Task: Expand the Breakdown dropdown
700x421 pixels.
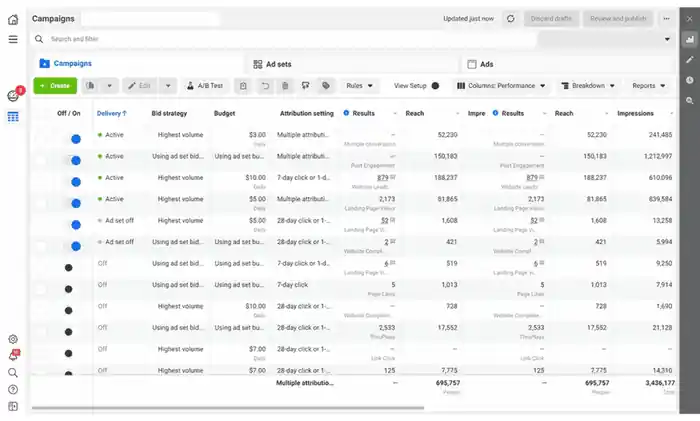Action: [x=588, y=86]
